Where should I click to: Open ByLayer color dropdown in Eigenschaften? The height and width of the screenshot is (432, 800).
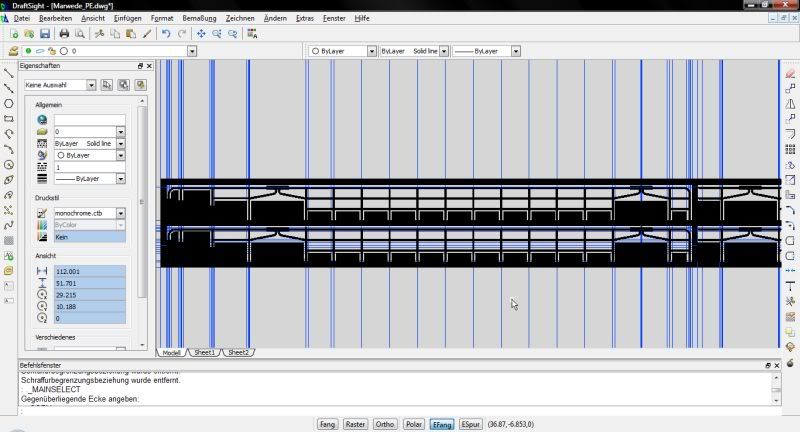tap(121, 155)
